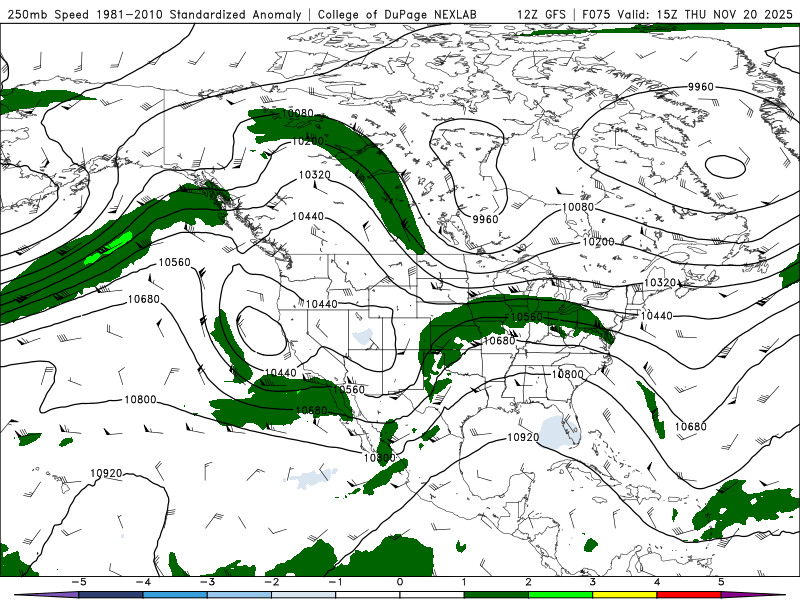The image size is (800, 600).
Task: Click the "1" color scale tick label
Action: pyautogui.click(x=464, y=582)
